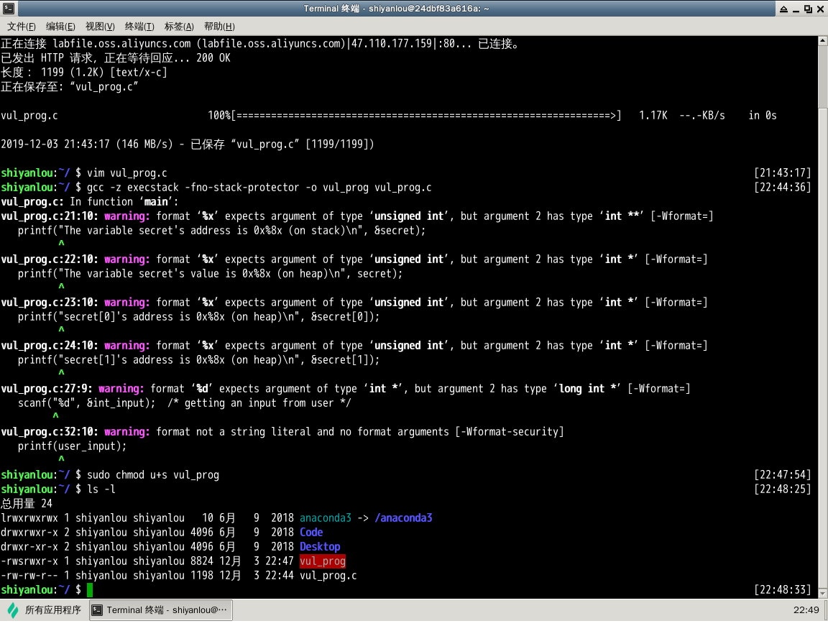Open the 文件(F) menu
Image resolution: width=828 pixels, height=644 pixels.
[x=22, y=27]
